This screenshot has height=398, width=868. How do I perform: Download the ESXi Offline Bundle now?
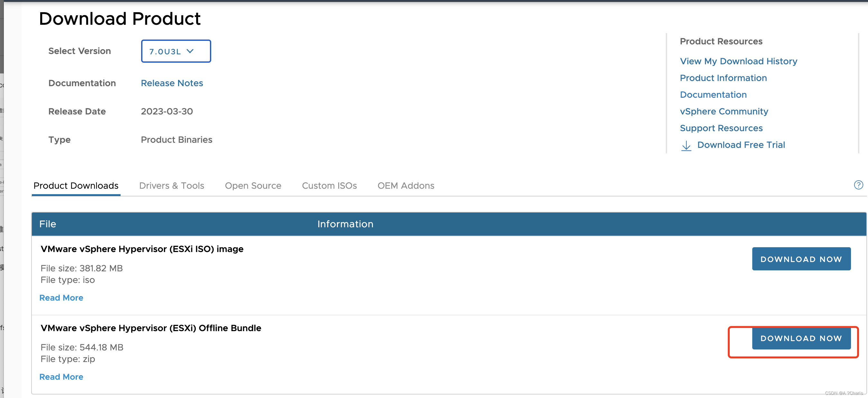coord(801,338)
